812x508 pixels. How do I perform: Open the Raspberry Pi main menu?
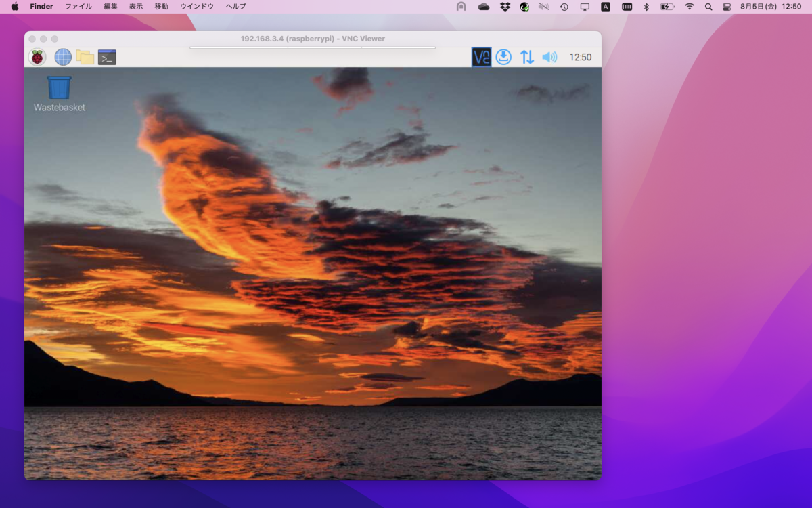click(x=37, y=57)
